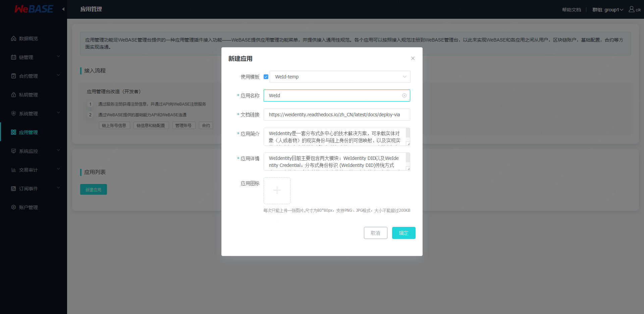Image resolution: width=644 pixels, height=314 pixels.
Task: Open the 群组 group1 dropdown
Action: [x=608, y=10]
